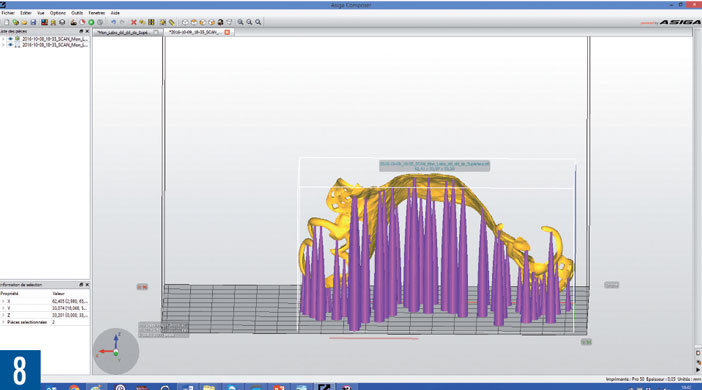The width and height of the screenshot is (702, 390).
Task: Switch to the first document tab
Action: [123, 32]
